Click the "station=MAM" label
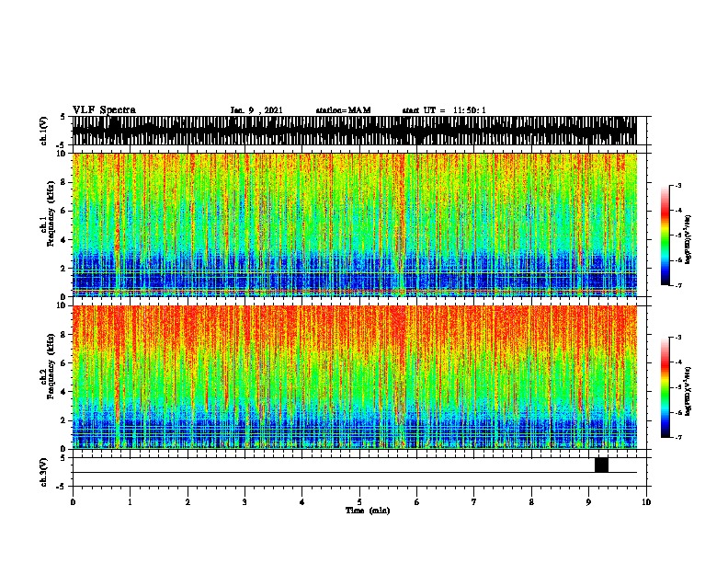Image resolution: width=728 pixels, height=563 pixels. coord(343,110)
